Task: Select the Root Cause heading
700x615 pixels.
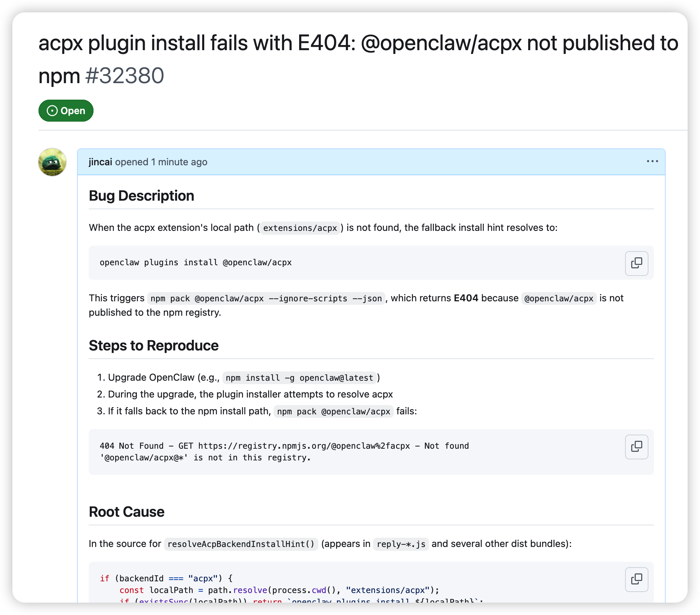Action: pyautogui.click(x=127, y=512)
